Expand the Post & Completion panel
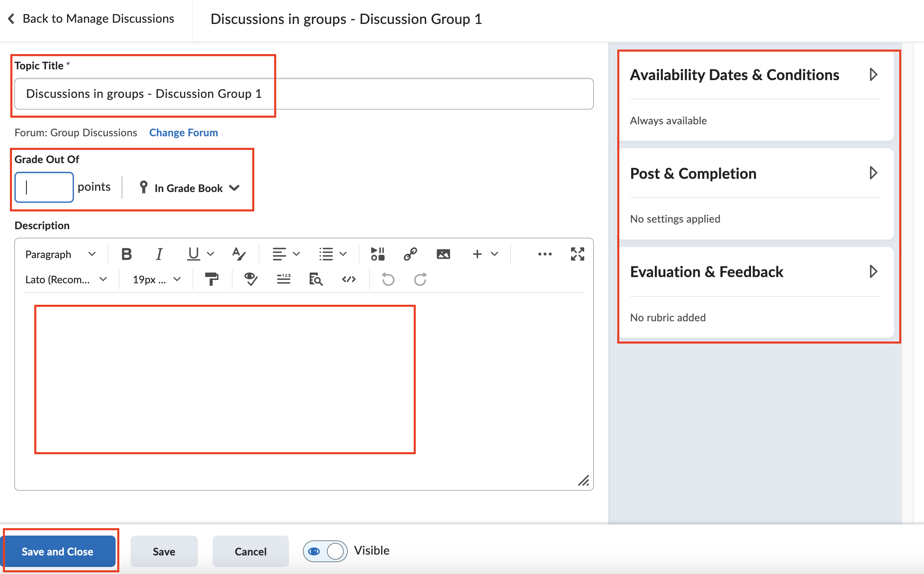The height and width of the screenshot is (574, 924). (x=874, y=173)
